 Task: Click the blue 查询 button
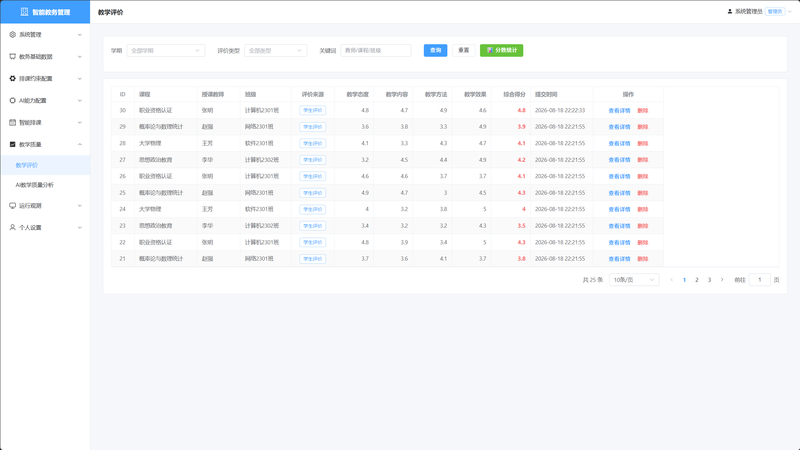pos(435,51)
